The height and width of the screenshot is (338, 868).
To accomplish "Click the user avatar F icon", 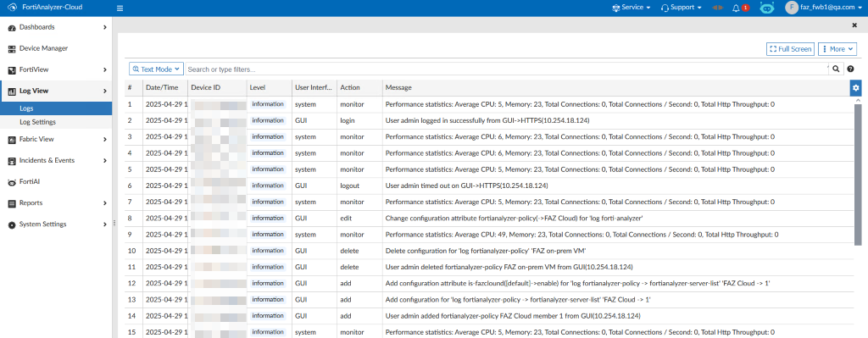I will click(792, 8).
